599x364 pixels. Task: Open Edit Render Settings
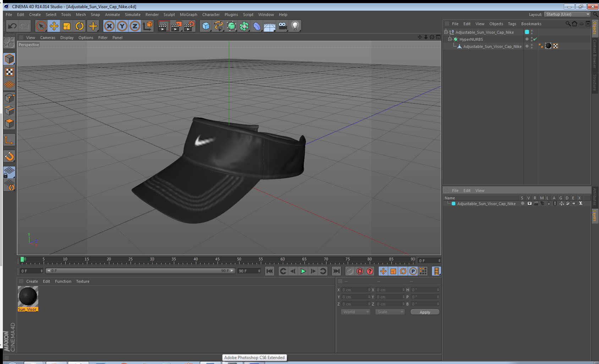pos(189,26)
